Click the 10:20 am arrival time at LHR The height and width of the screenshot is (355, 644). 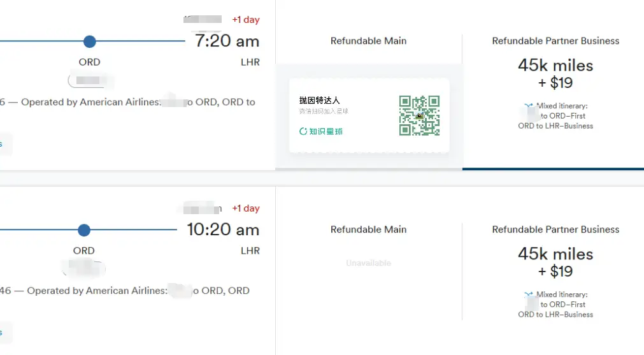tap(223, 229)
